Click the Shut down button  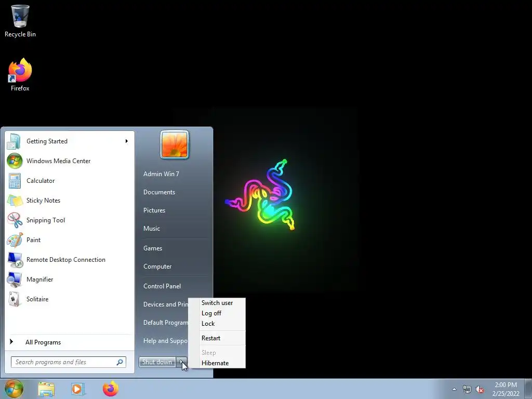click(x=157, y=362)
